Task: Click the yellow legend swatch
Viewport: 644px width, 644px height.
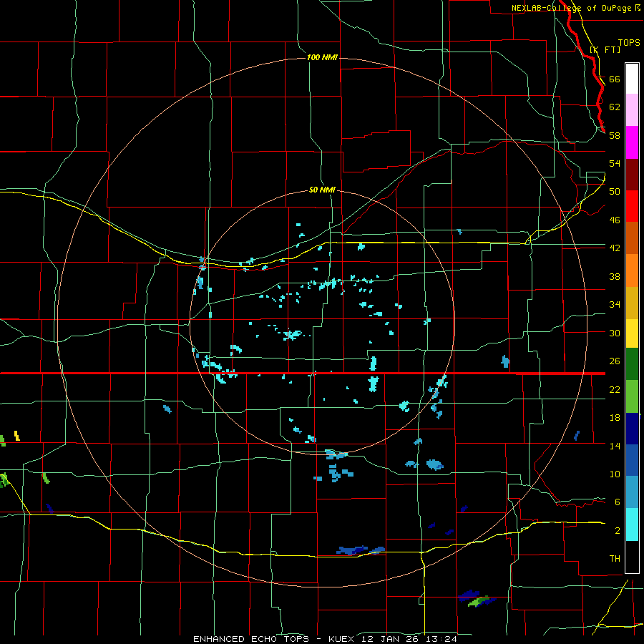Action: [x=632, y=333]
